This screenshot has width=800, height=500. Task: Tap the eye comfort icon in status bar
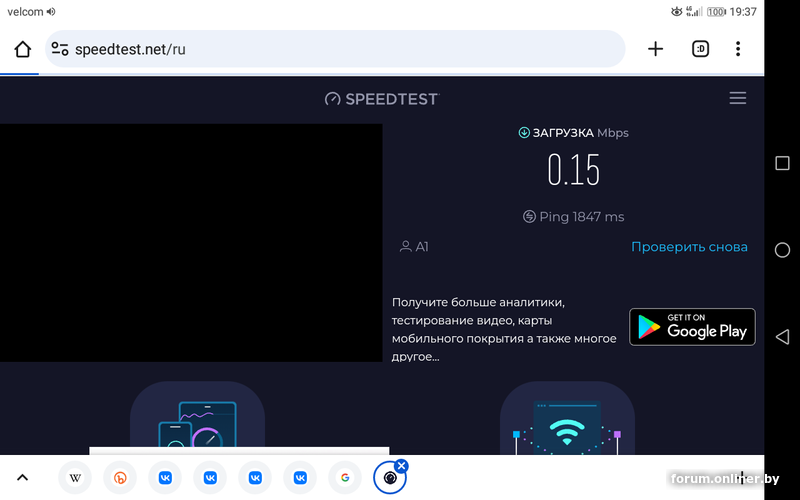click(x=677, y=11)
